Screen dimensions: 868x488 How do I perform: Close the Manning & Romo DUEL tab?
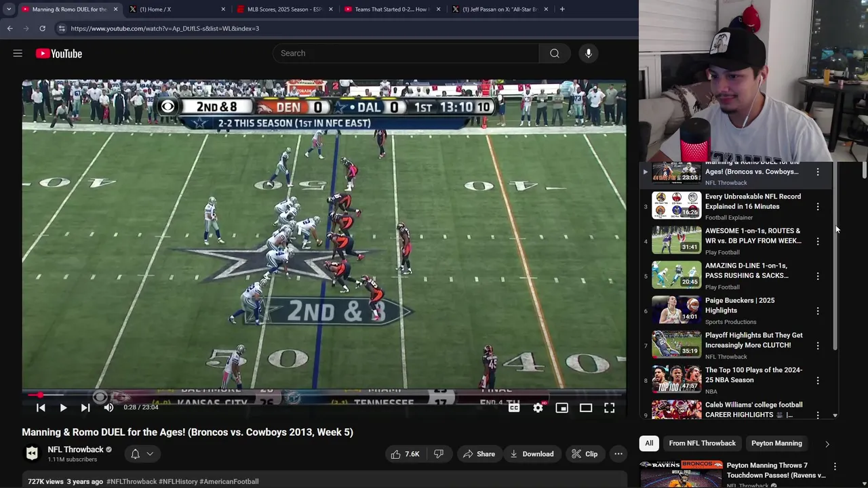point(115,9)
